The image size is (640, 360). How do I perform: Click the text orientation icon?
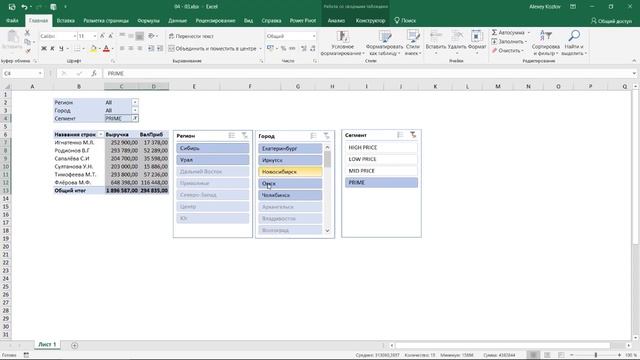(151, 36)
